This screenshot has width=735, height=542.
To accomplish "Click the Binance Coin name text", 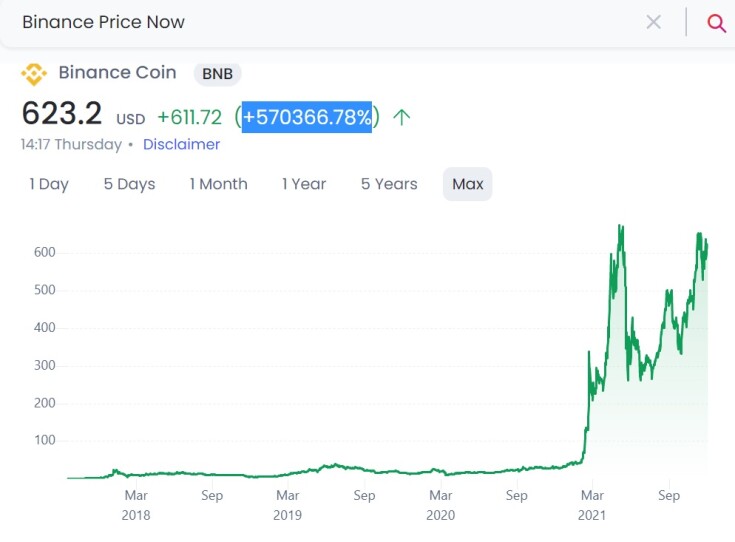I will 118,73.
